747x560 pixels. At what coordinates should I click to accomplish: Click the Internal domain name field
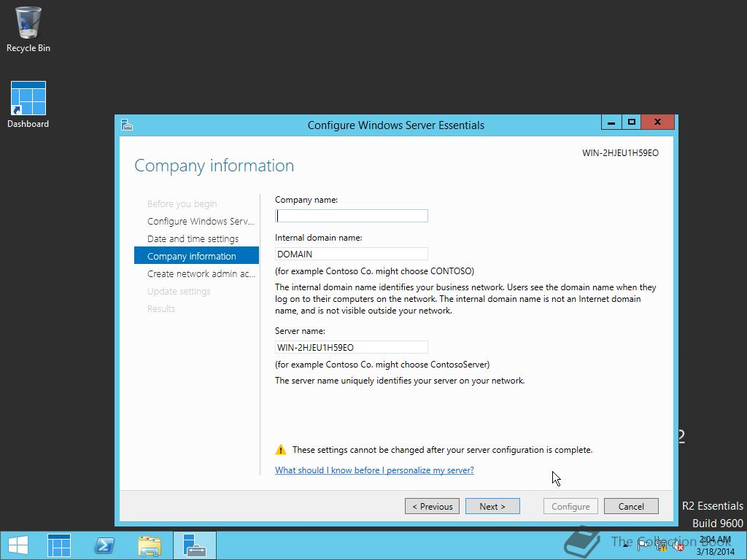(352, 254)
